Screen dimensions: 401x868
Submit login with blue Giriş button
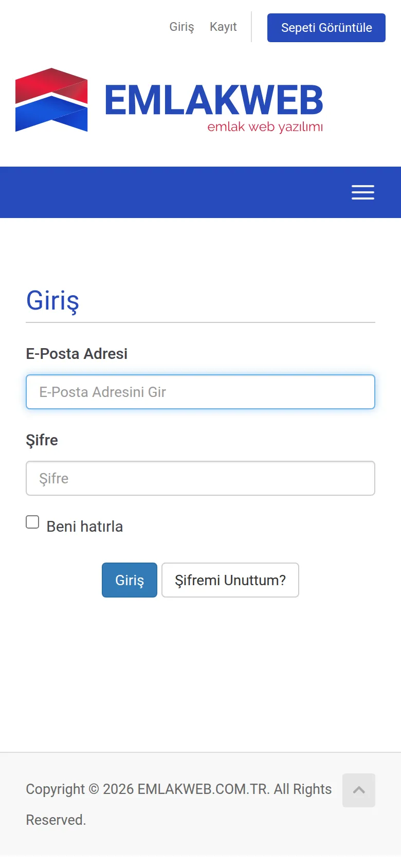click(130, 580)
